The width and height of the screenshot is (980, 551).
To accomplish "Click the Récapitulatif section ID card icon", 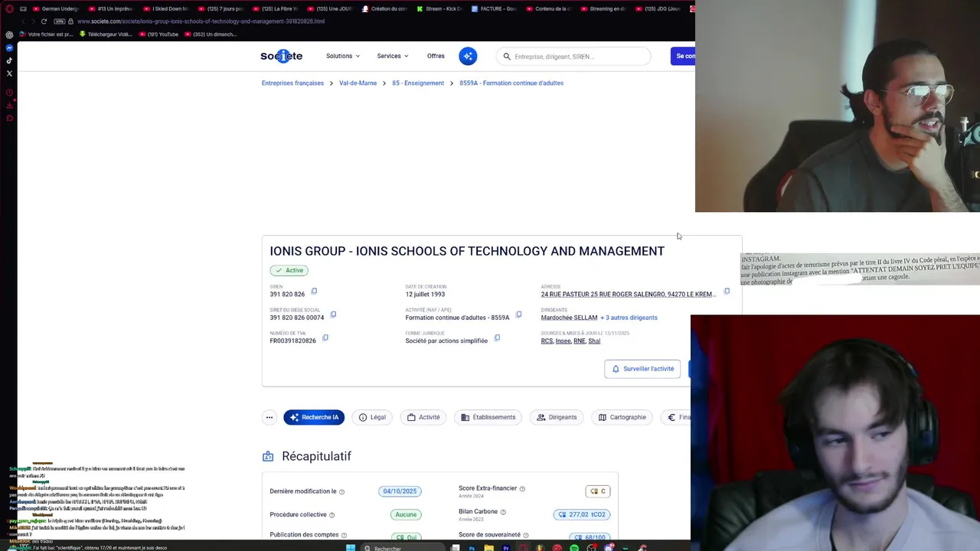I will [x=268, y=456].
